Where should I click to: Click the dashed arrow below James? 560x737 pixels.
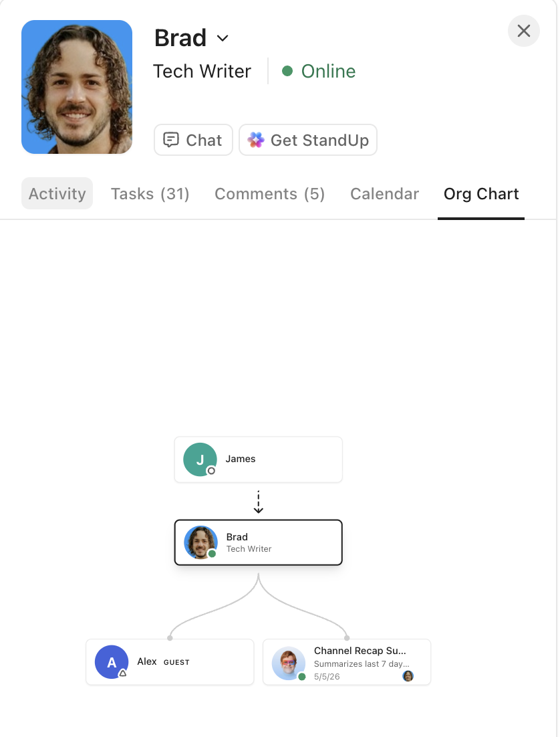tap(259, 502)
